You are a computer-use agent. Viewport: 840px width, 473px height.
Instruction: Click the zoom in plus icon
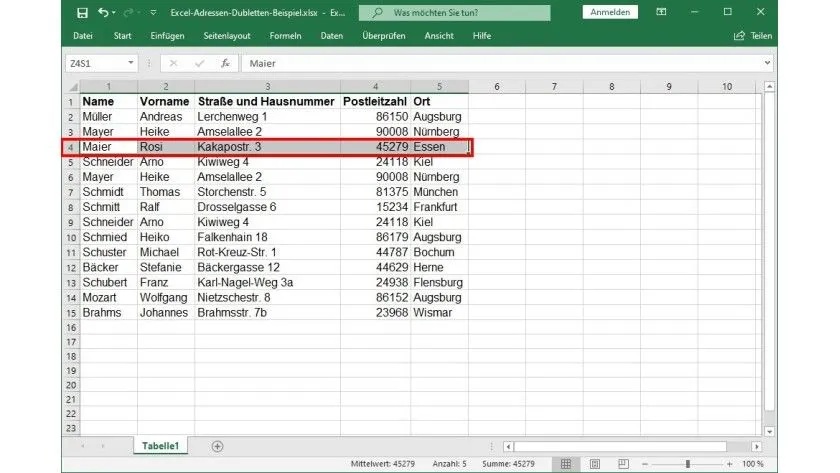coord(730,464)
